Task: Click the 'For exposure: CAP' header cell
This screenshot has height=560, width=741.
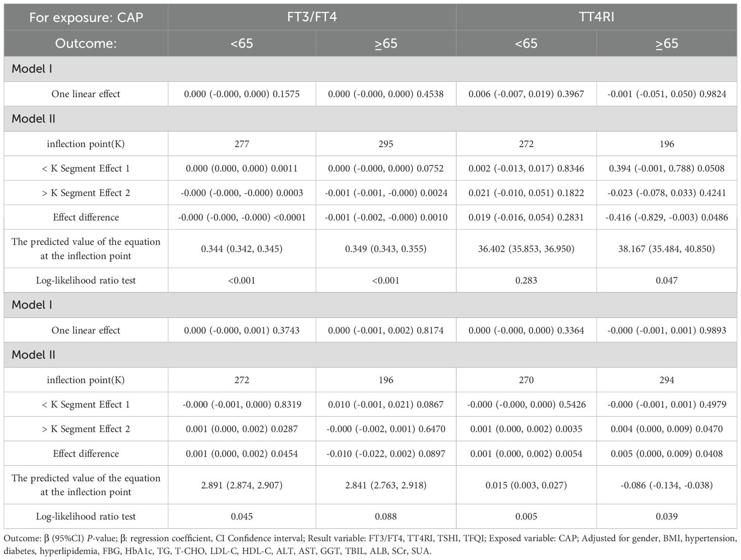Action: coord(86,17)
